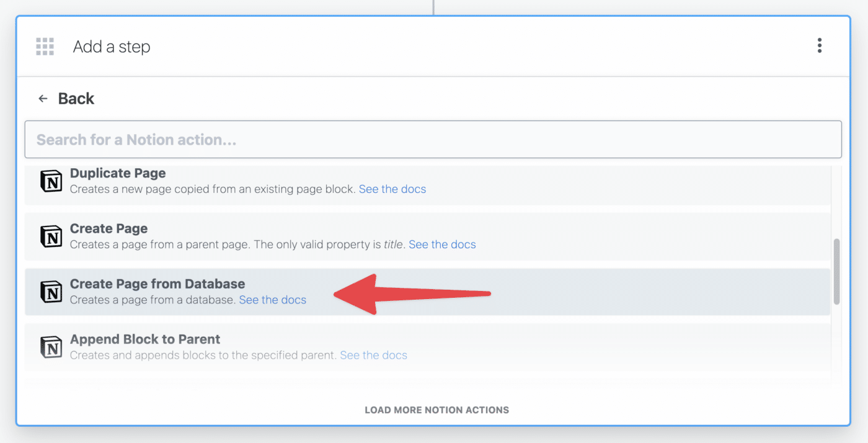Click the action list scrollbar thumb
This screenshot has height=443, width=868.
point(836,271)
